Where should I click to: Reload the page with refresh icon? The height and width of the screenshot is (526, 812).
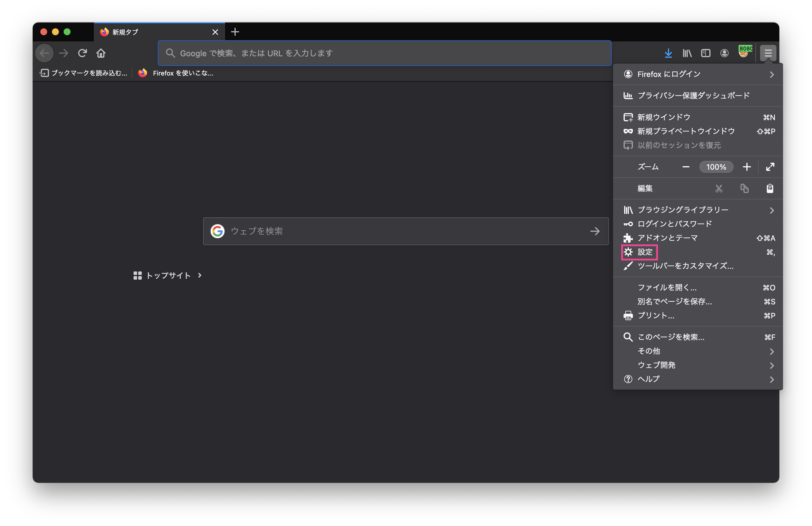[x=82, y=53]
